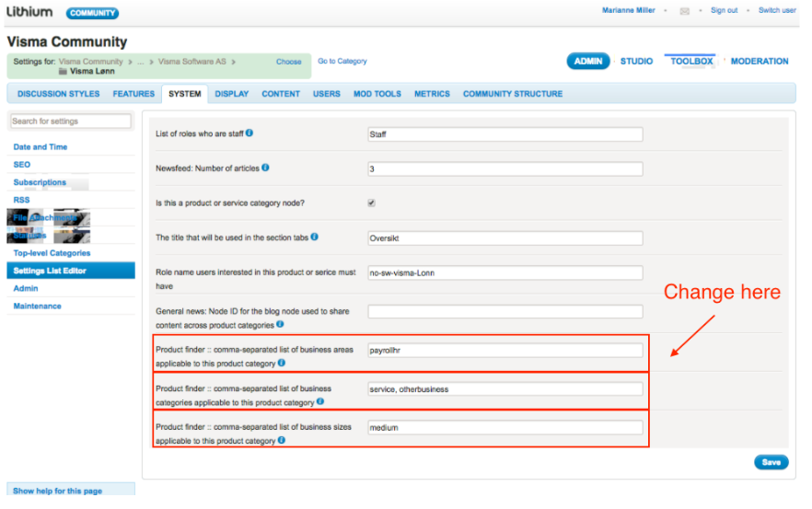This screenshot has width=812, height=509.
Task: Open info icon for business sizes setting
Action: [281, 440]
